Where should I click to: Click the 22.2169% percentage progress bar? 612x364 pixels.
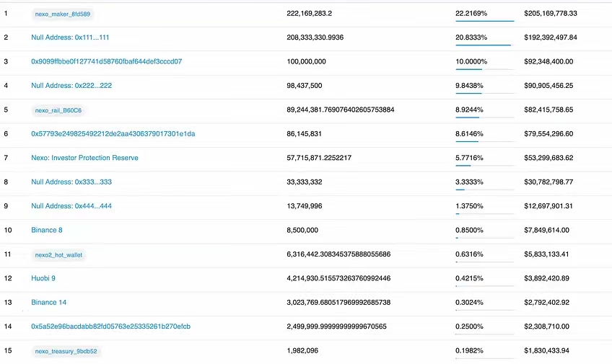(484, 21)
